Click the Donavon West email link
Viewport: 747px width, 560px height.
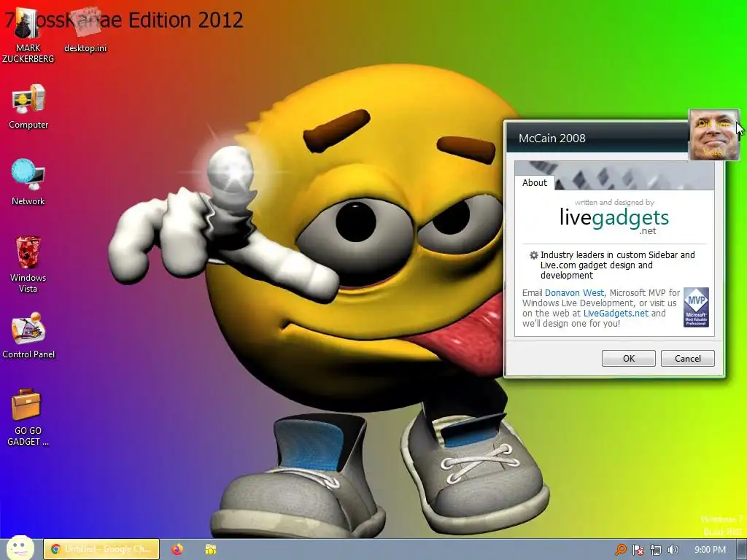[x=574, y=293]
